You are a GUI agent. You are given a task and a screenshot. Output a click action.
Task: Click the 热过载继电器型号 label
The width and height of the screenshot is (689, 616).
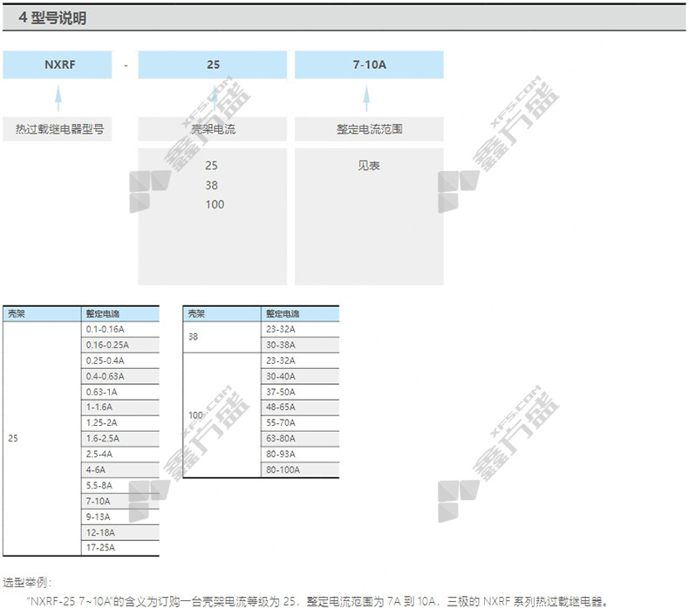coord(58,129)
